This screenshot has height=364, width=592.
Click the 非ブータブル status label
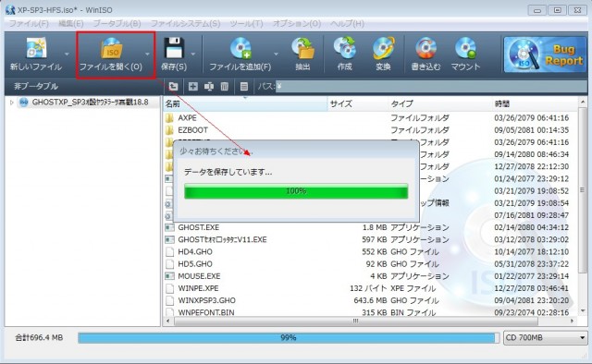pos(36,86)
